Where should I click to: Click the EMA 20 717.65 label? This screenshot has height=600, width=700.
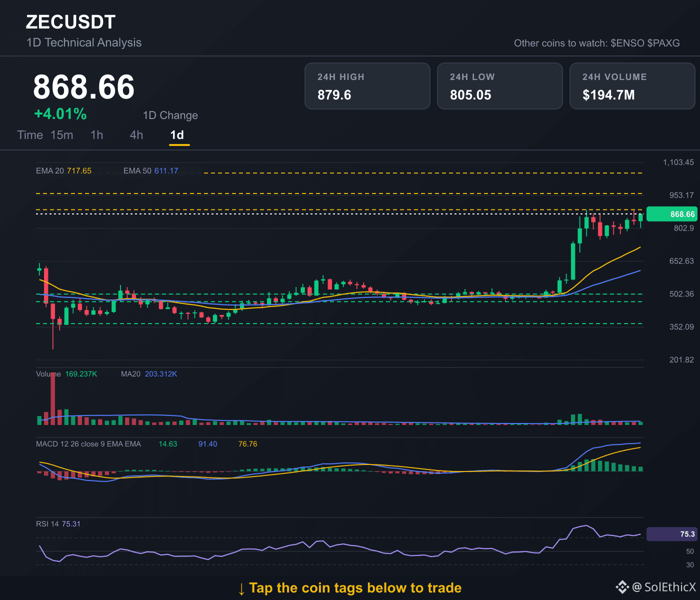click(63, 171)
